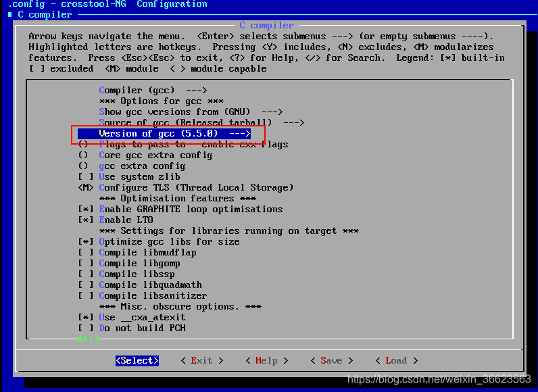Viewport: 538px width, 392px height.
Task: Click the crosstool-NG Configuration title text
Action: coord(134,4)
